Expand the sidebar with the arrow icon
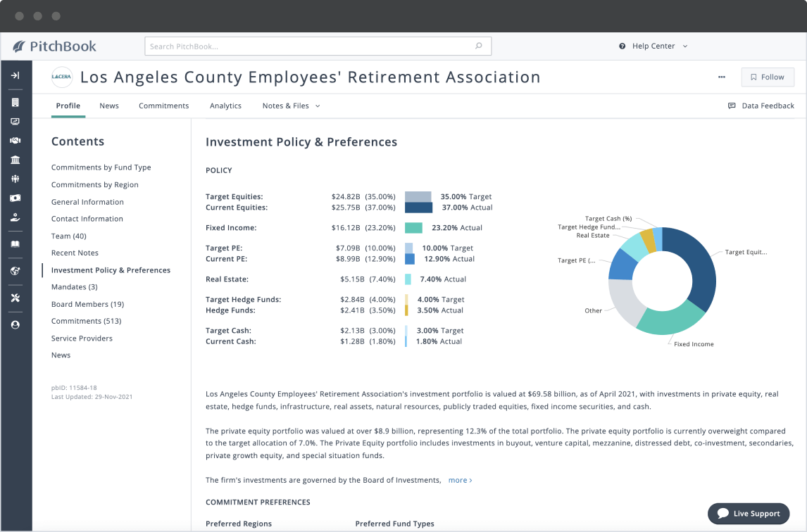Screen dimensions: 807x532 (15, 75)
